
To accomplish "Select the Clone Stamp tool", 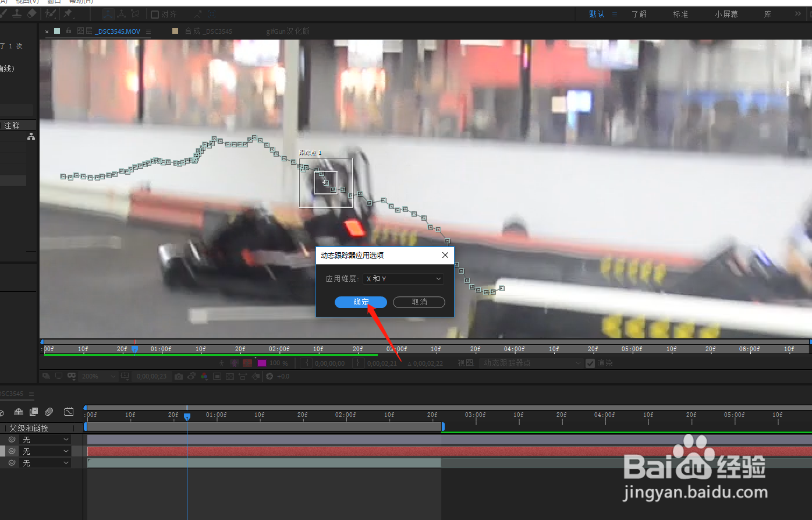I will coord(17,13).
